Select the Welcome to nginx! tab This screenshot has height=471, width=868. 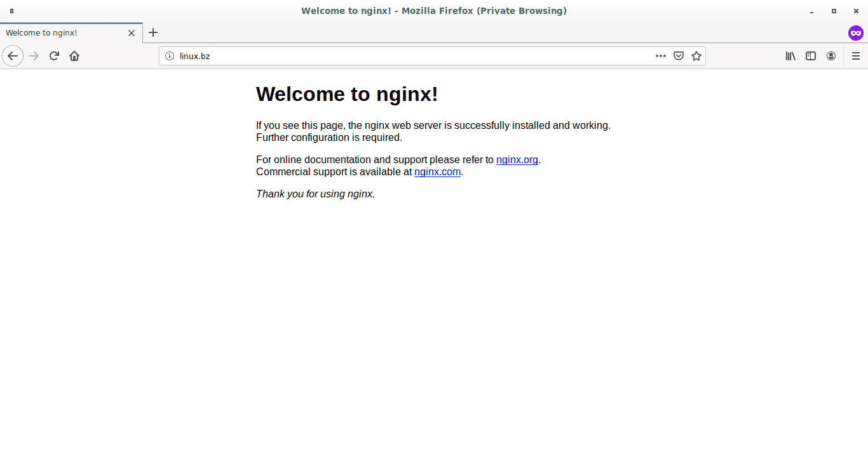pos(71,32)
